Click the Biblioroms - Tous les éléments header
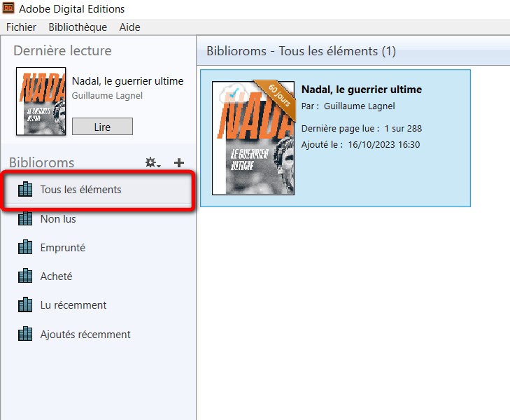The width and height of the screenshot is (510, 420). [301, 52]
